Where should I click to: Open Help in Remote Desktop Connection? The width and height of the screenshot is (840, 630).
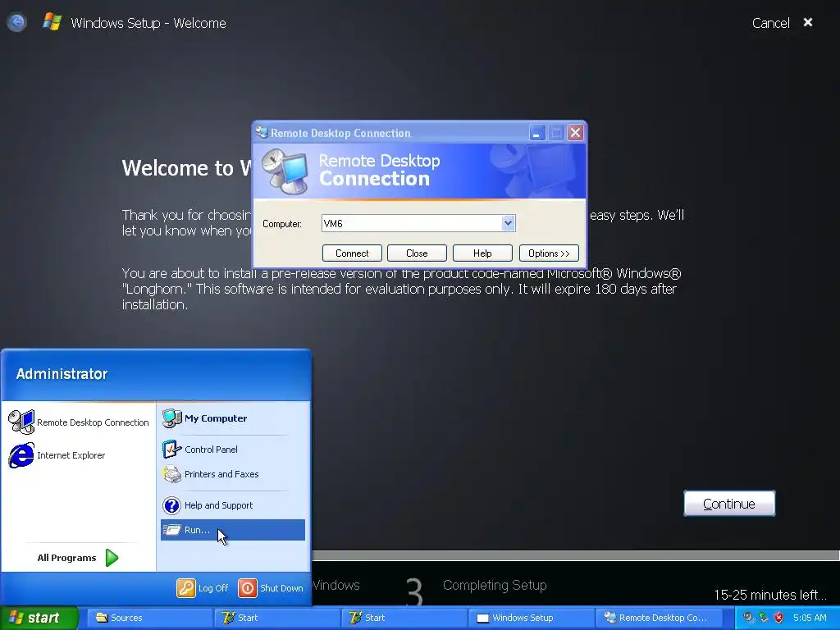click(482, 253)
